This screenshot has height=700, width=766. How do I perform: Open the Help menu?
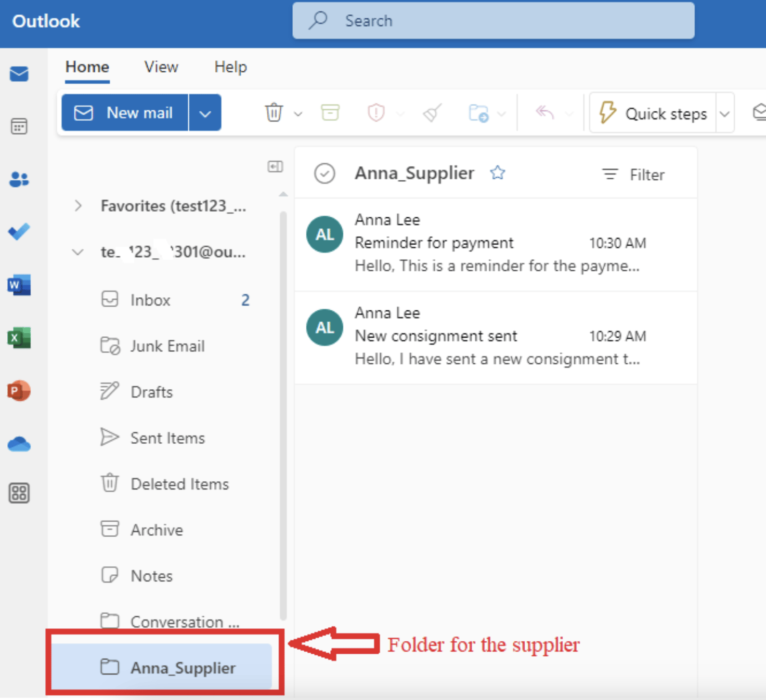[x=230, y=67]
